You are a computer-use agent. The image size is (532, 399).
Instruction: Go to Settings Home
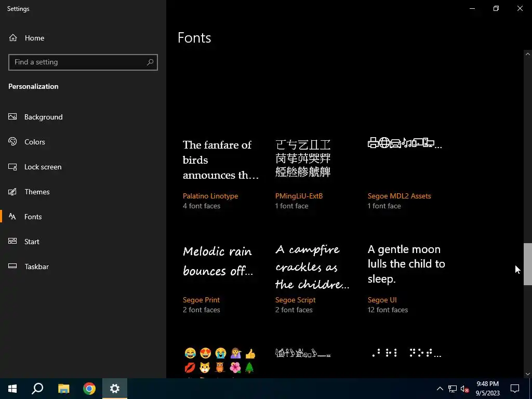34,38
